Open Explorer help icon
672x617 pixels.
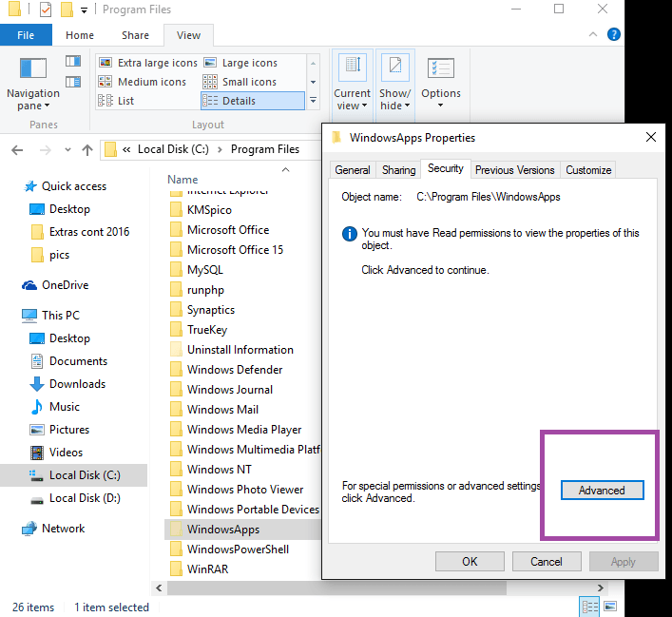point(614,34)
